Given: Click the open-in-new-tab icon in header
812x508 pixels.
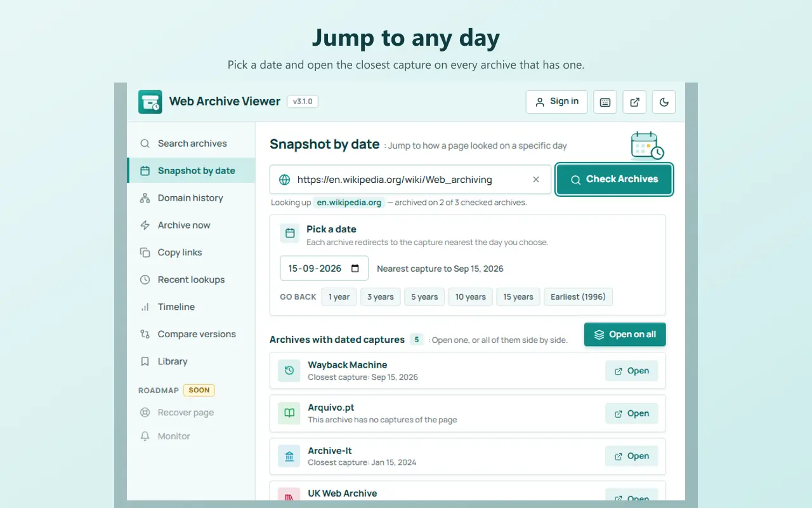Looking at the screenshot, I should (x=634, y=102).
